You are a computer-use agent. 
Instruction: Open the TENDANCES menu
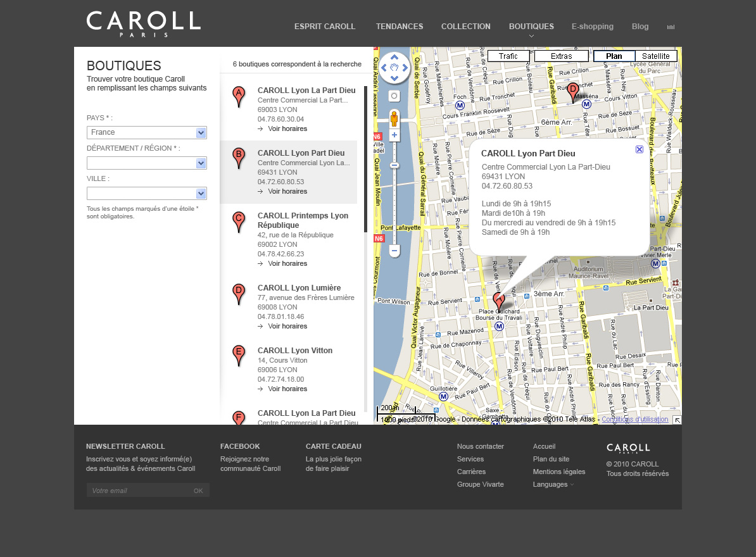[x=400, y=27]
